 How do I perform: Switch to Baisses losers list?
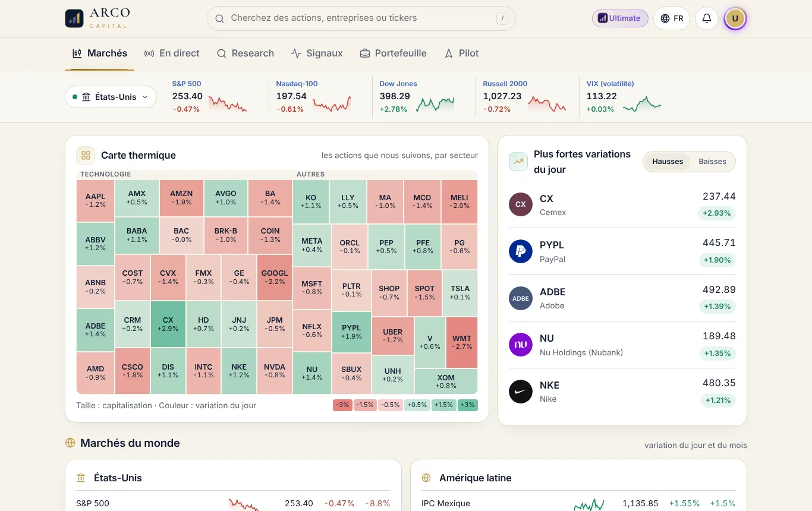[712, 162]
